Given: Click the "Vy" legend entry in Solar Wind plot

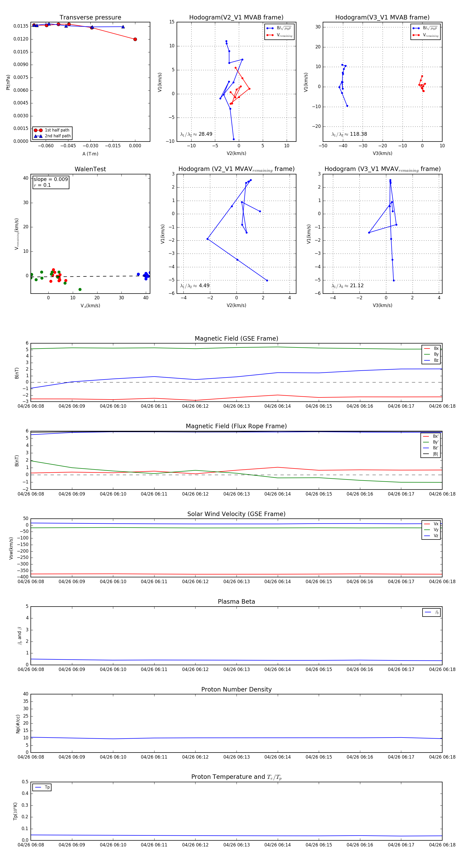Looking at the screenshot, I should 431,530.
